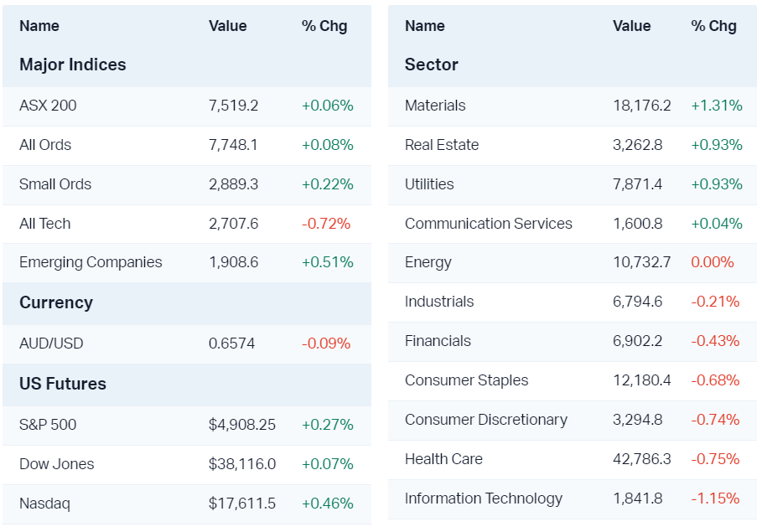Image resolution: width=762 pixels, height=532 pixels.
Task: Open the Dow Jones futures entry
Action: [x=57, y=464]
